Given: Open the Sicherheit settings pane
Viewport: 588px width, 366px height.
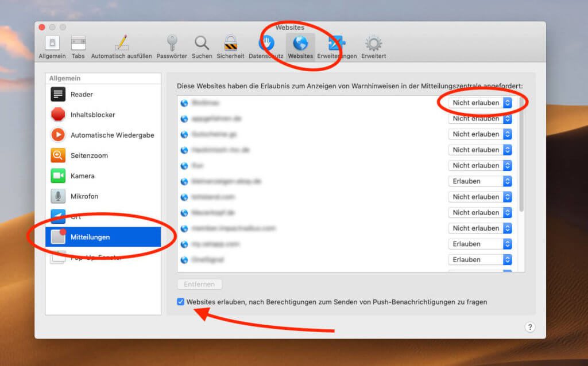Looking at the screenshot, I should pyautogui.click(x=231, y=45).
